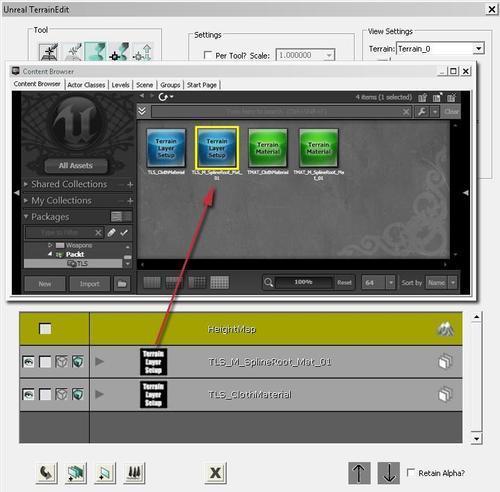Viewport: 500px width, 492px height.
Task: Toggle shaded cube icon on TLS_ClothMaterial row
Action: click(x=78, y=394)
